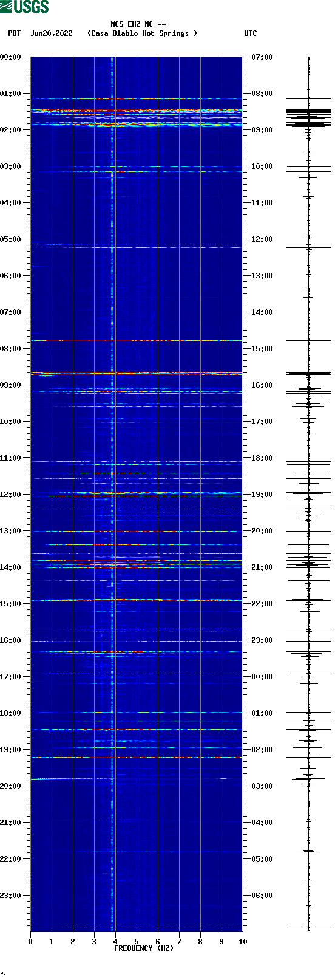Click the 07:00 PDT time label

tap(11, 312)
